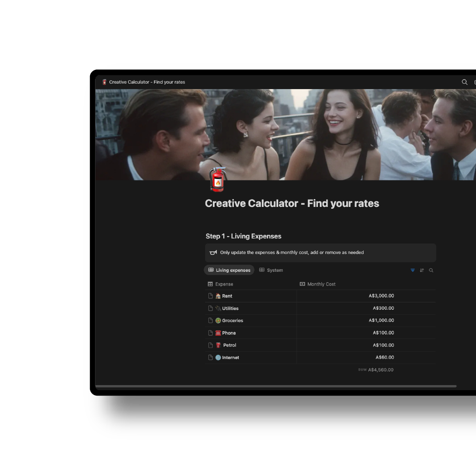Switch to the System view tab
This screenshot has width=476, height=476.
click(x=271, y=270)
